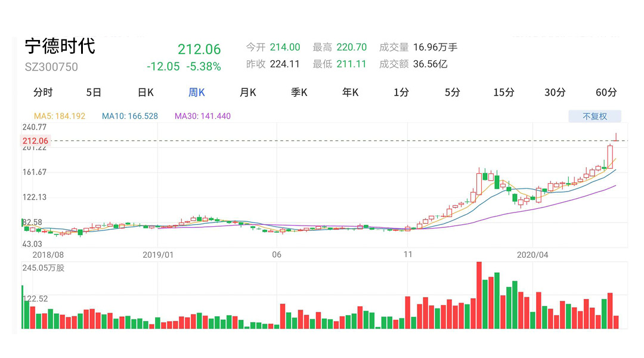Click the 06 date axis label

pyautogui.click(x=277, y=255)
